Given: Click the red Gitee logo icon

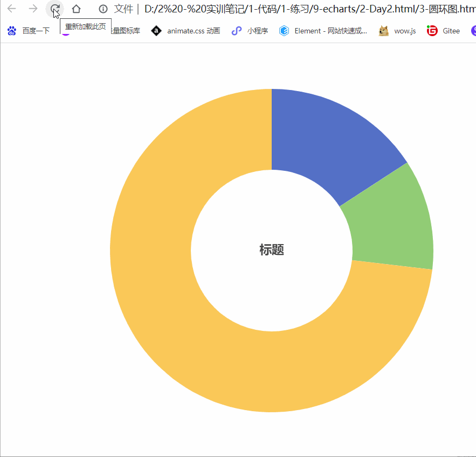Looking at the screenshot, I should click(x=432, y=31).
